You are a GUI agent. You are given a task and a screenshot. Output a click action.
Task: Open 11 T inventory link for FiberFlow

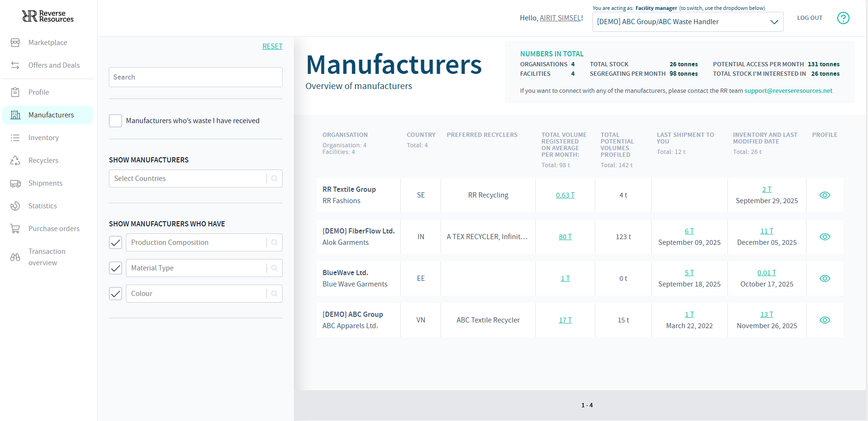pos(767,231)
